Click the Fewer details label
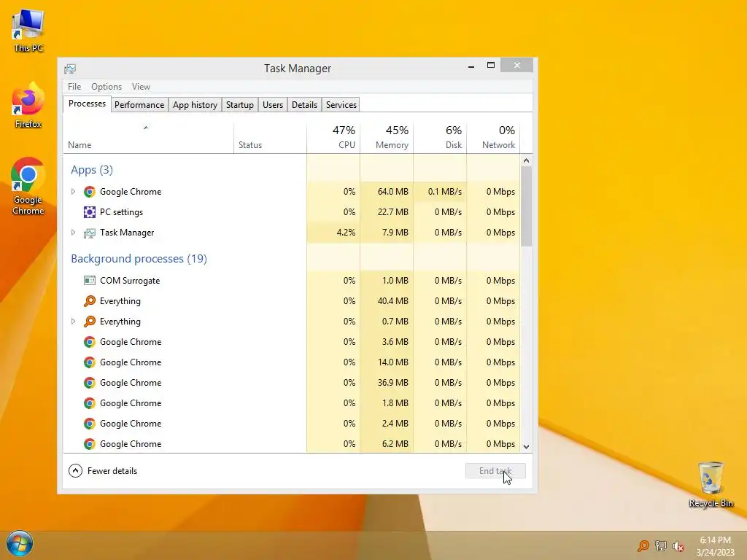This screenshot has width=747, height=560. pyautogui.click(x=112, y=471)
